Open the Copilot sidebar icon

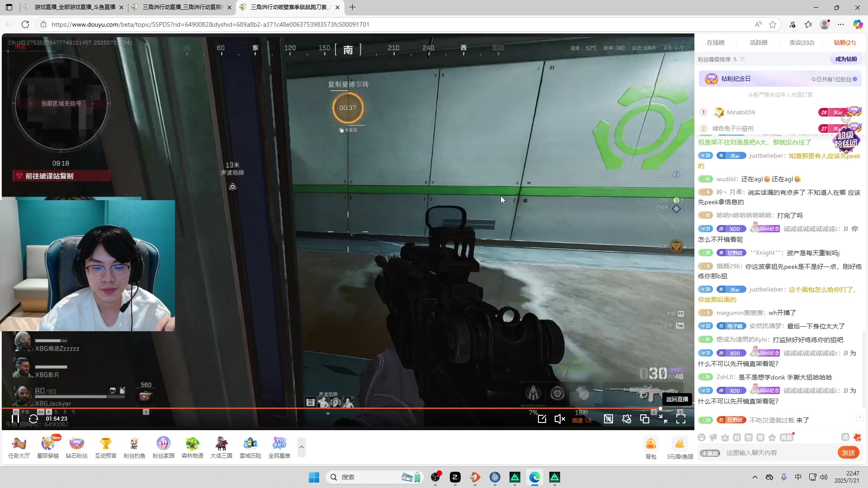(x=858, y=24)
